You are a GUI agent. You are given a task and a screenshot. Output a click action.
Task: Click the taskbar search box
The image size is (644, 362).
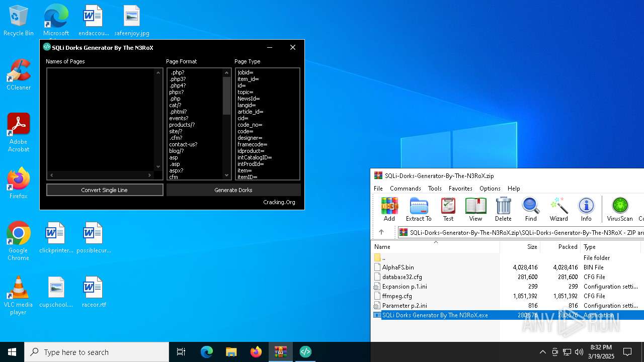click(x=97, y=352)
